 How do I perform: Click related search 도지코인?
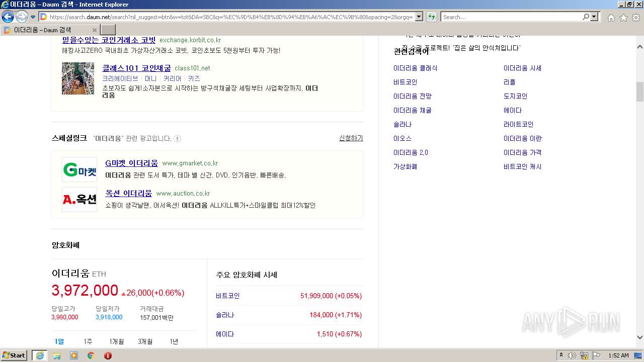[516, 96]
